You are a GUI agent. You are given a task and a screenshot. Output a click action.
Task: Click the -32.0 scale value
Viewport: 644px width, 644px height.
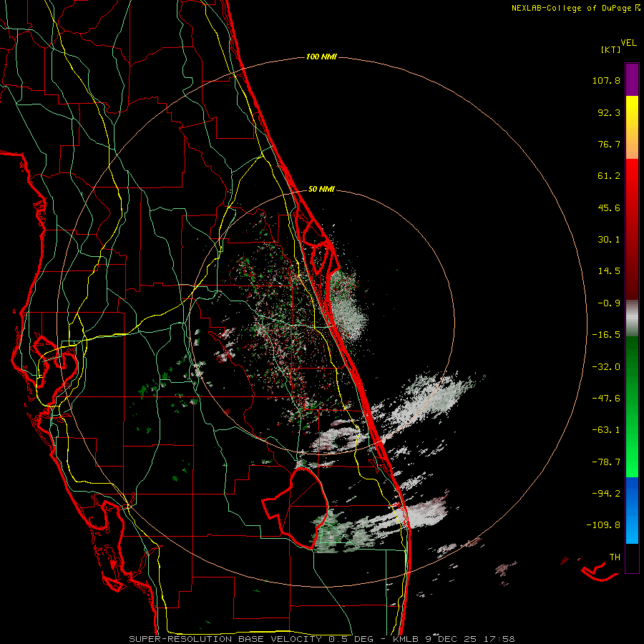(x=606, y=367)
